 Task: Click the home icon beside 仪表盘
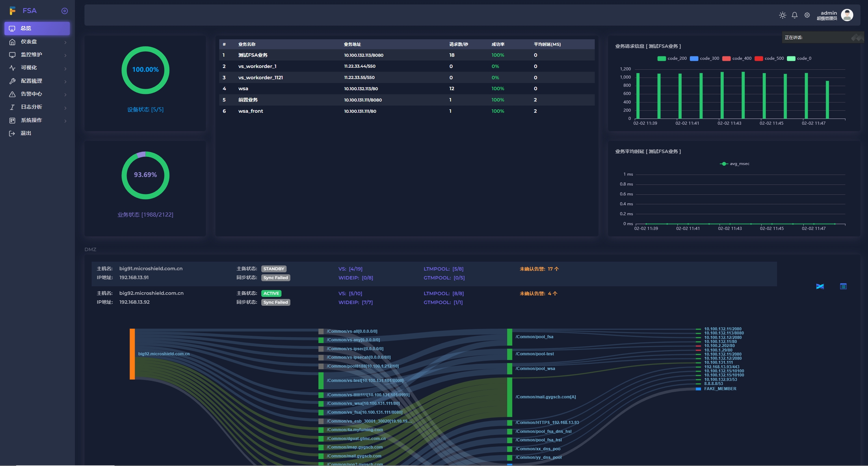pyautogui.click(x=12, y=42)
